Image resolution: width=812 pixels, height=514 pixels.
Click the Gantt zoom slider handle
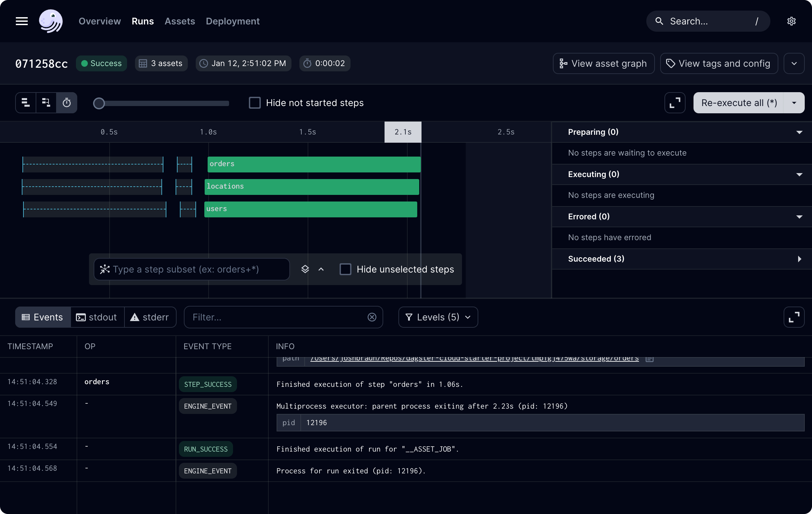99,103
